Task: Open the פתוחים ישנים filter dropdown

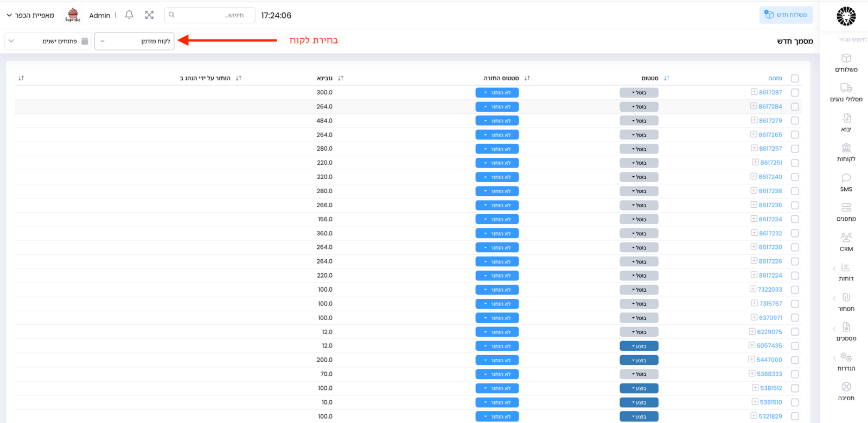Action: (x=48, y=41)
